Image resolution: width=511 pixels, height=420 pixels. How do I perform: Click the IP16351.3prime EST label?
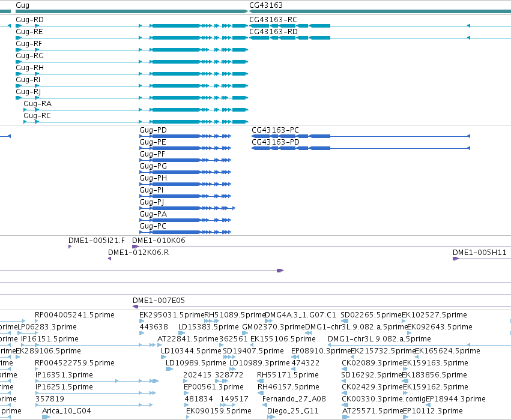[x=64, y=375]
